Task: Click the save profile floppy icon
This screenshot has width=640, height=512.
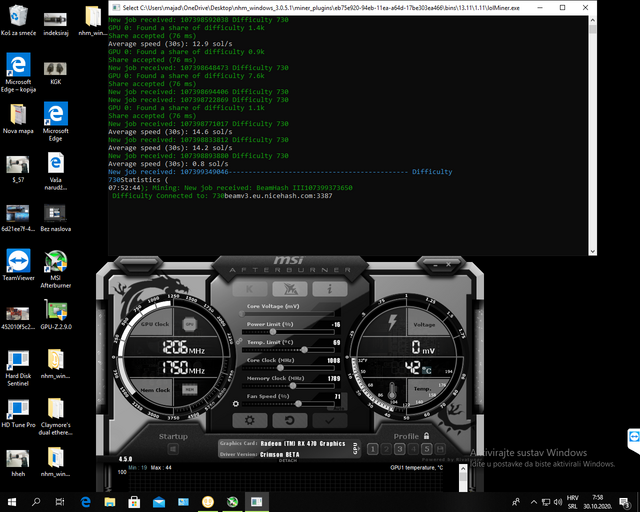Action: point(440,449)
